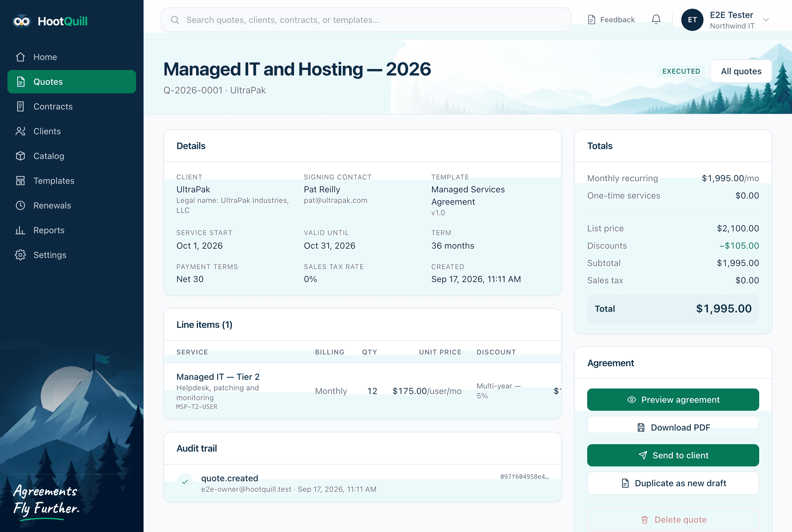Click the Home house icon in sidebar

pos(20,57)
